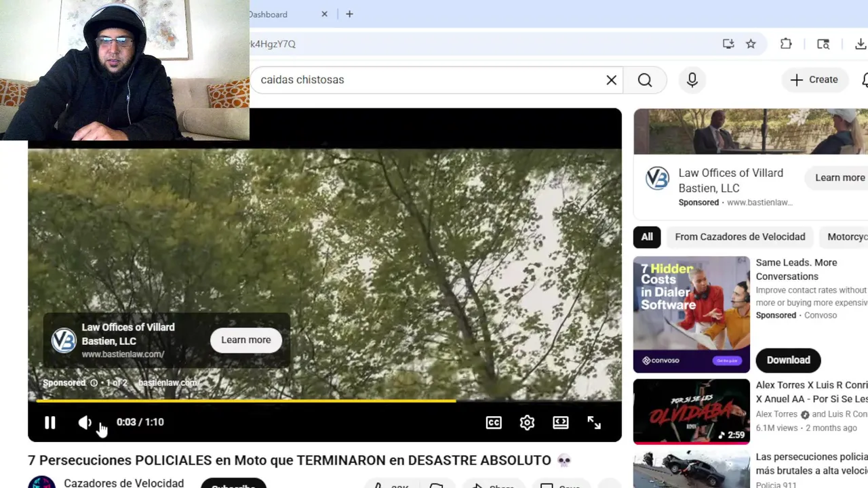Open the notifications bell icon

point(864,80)
